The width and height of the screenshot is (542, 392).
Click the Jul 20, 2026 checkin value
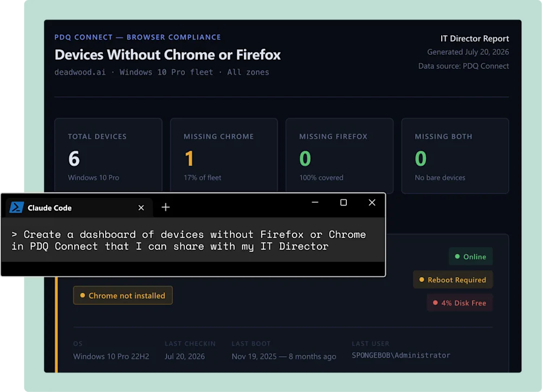coord(185,356)
